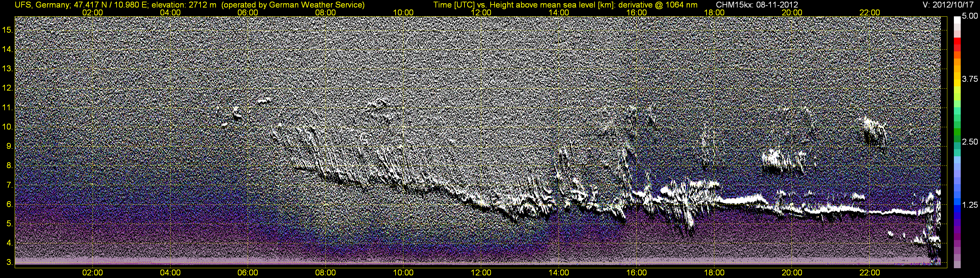Click the station text 'UFS, Germany'

pos(42,5)
